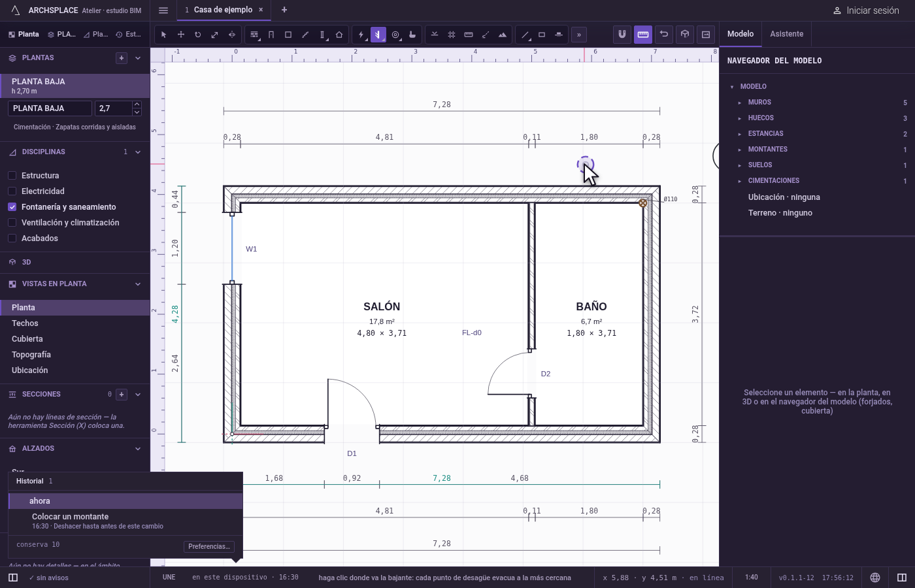Viewport: 915px width, 588px height.
Task: Select the arrow selection tool
Action: pyautogui.click(x=164, y=35)
